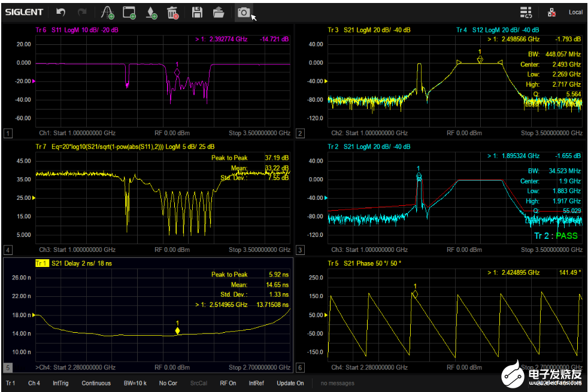This screenshot has width=588, height=392.
Task: Click the BW 34.523 MHz readout
Action: 554,171
